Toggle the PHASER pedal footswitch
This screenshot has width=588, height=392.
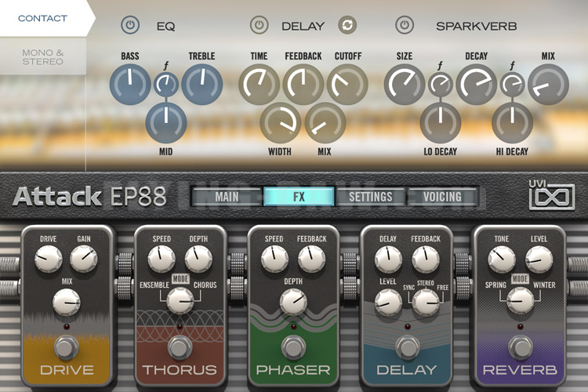(x=293, y=348)
